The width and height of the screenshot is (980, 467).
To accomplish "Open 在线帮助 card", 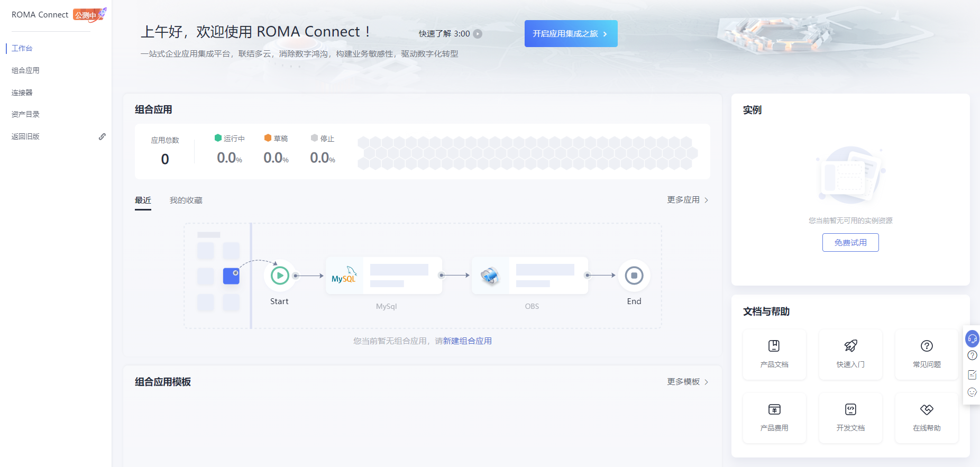I will pyautogui.click(x=927, y=418).
